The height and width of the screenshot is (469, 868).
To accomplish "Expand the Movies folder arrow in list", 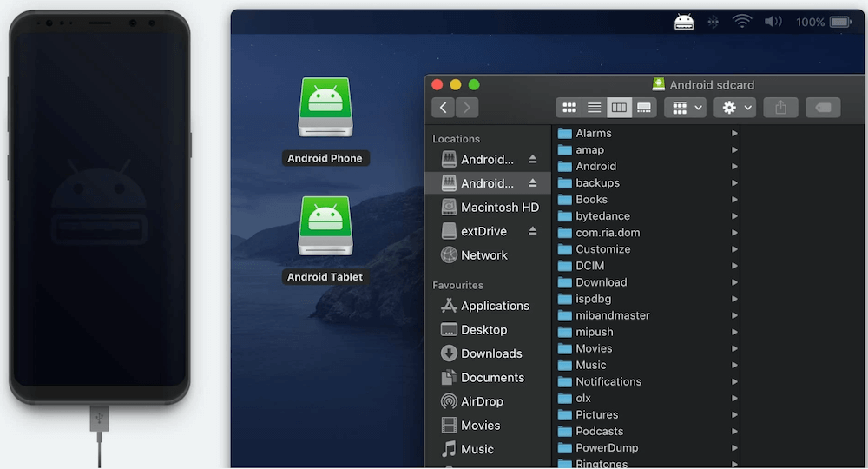I will click(x=734, y=349).
